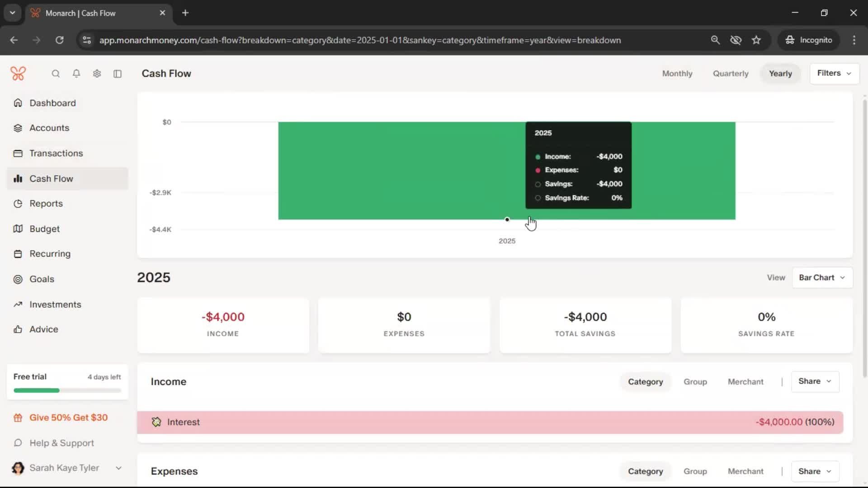Go to Transactions in sidebar
Viewport: 868px width, 488px height.
pos(56,153)
